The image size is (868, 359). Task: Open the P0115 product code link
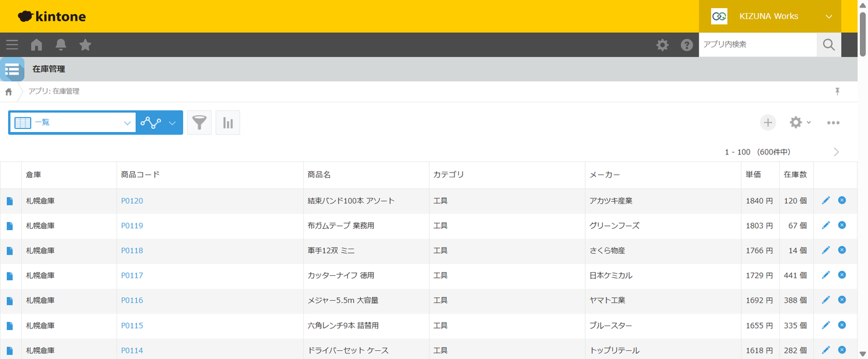(132, 326)
